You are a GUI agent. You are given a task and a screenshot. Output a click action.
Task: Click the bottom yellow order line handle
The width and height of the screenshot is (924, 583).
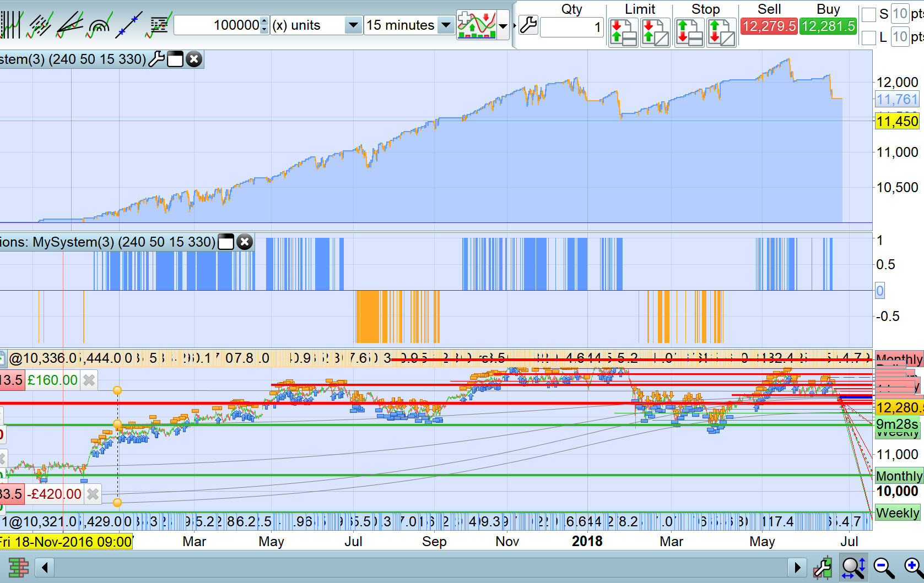(117, 503)
